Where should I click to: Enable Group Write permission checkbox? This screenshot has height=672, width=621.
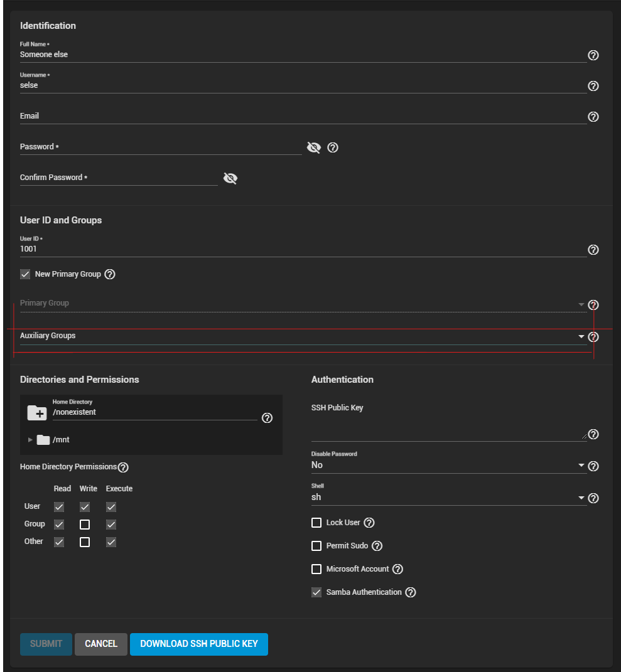point(85,525)
